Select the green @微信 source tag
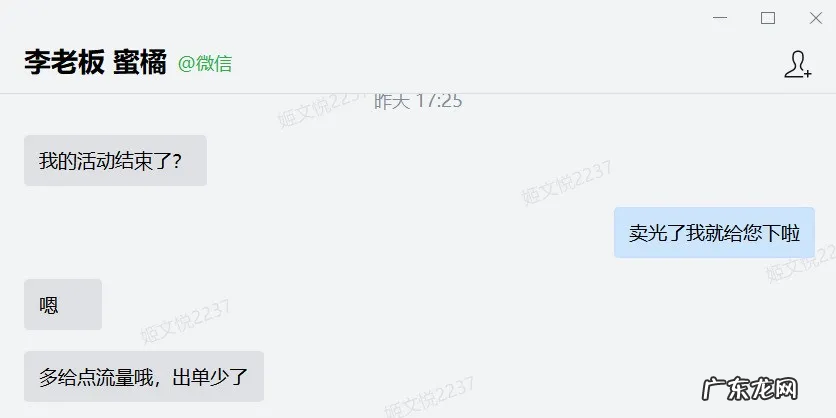 point(205,63)
